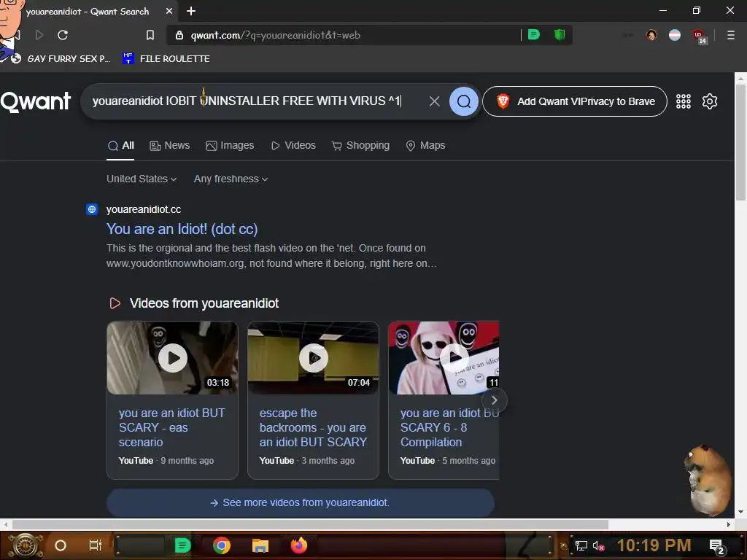Open File Explorer from taskbar
The image size is (747, 560).
260,545
